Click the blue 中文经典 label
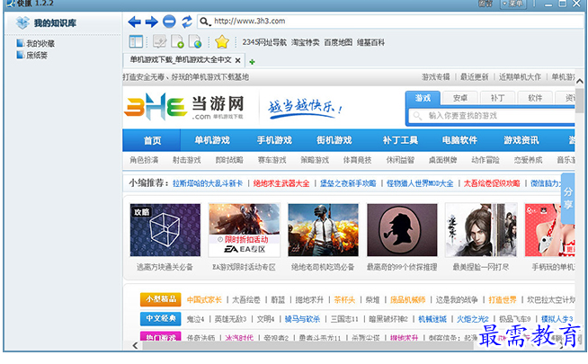The width and height of the screenshot is (588, 364). (x=161, y=319)
